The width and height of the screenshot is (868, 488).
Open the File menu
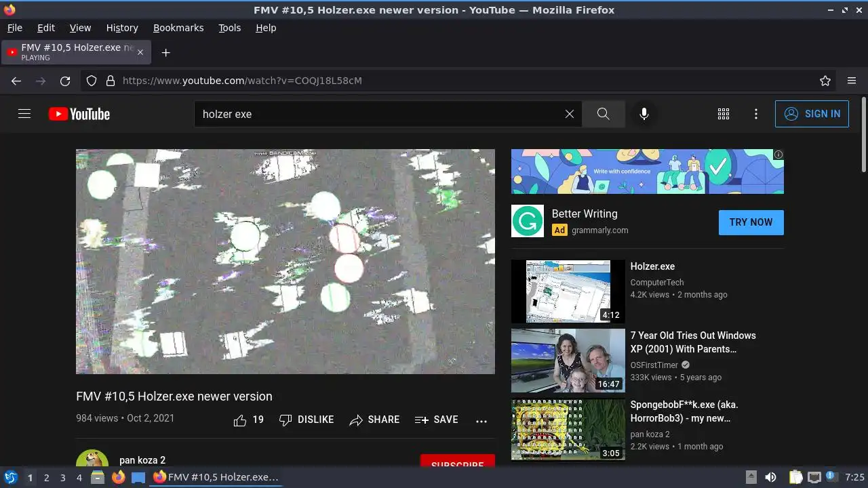[x=14, y=28]
